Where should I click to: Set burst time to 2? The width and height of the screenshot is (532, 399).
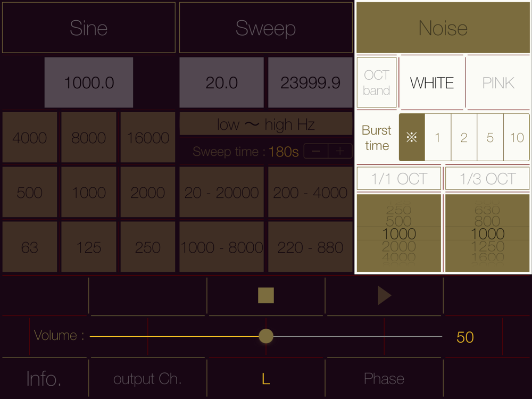[x=464, y=137]
